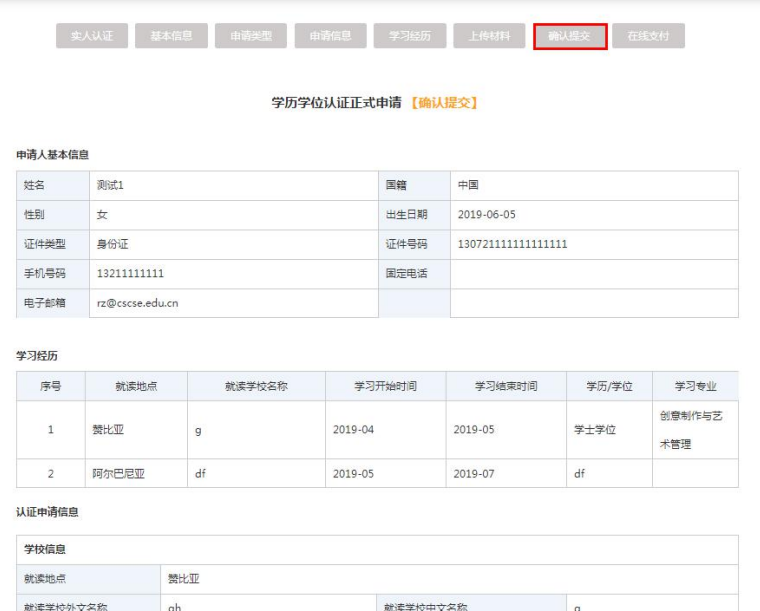Select the 申请信息 step tab
Viewport: 760px width, 611px height.
pos(330,37)
